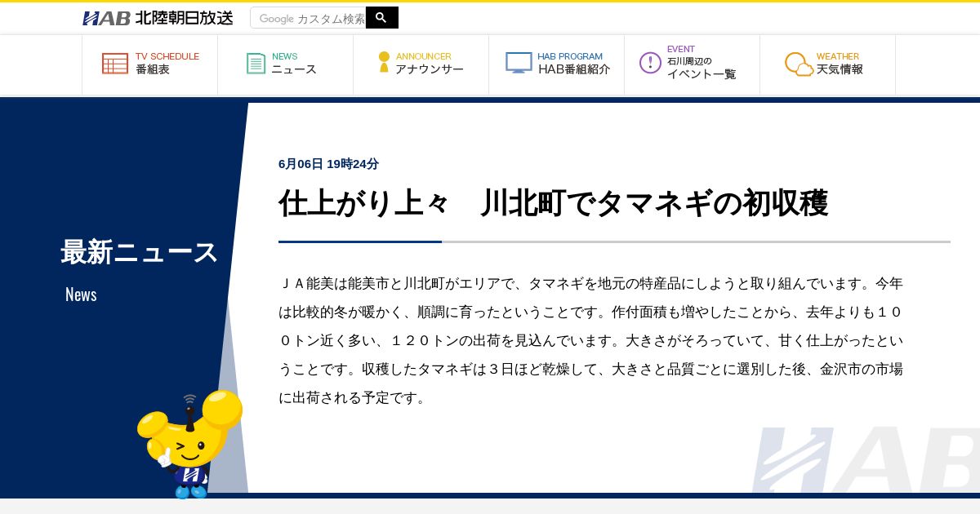Open the アナウンサー menu item

point(421,64)
